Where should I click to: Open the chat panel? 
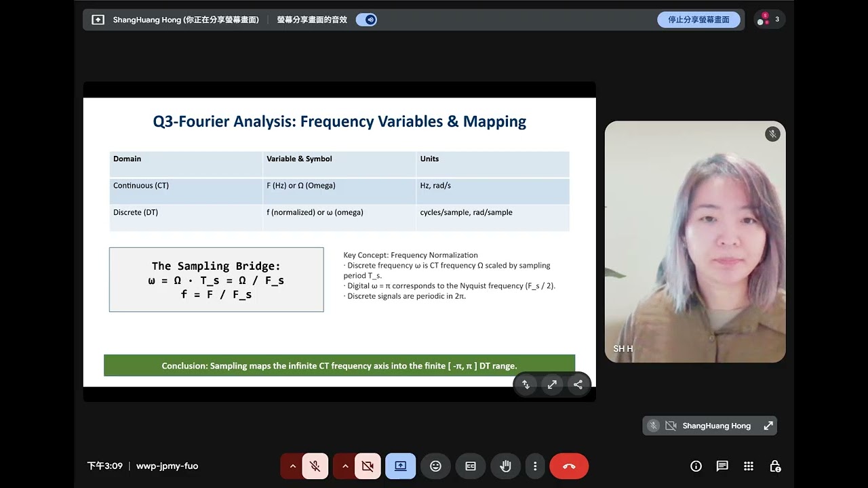tap(722, 466)
